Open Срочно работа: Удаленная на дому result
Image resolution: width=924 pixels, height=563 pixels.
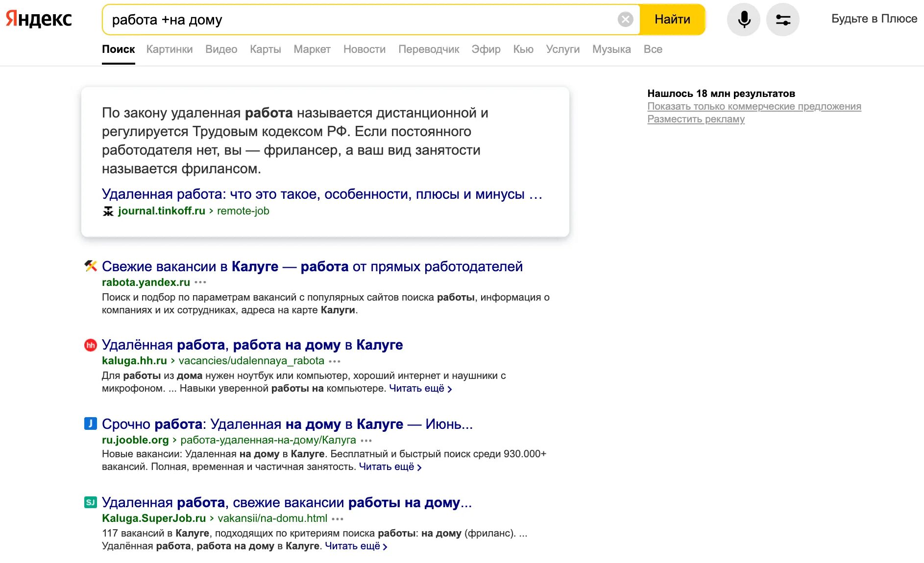[287, 424]
